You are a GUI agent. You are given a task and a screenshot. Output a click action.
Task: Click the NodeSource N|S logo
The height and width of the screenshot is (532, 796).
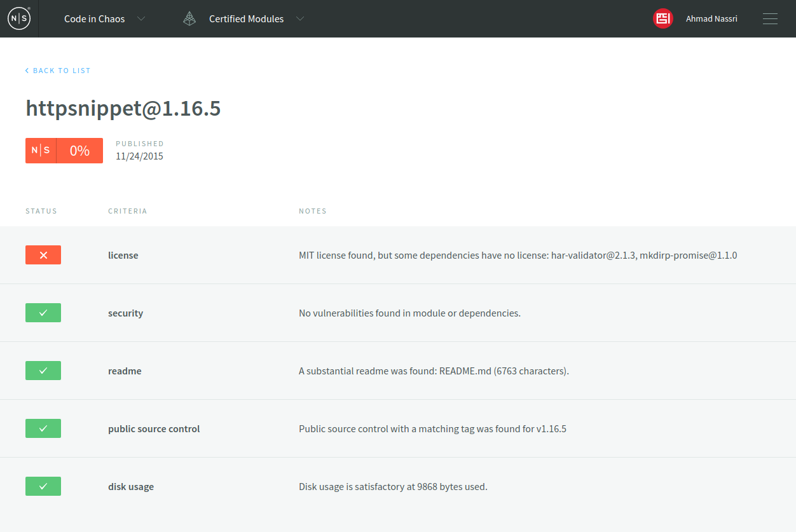(18, 18)
